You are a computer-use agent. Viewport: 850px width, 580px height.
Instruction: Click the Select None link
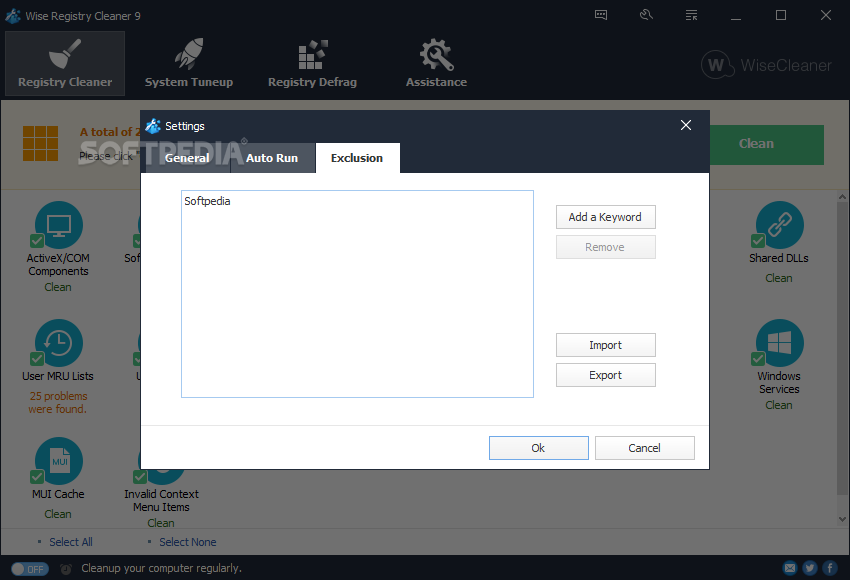(x=188, y=542)
